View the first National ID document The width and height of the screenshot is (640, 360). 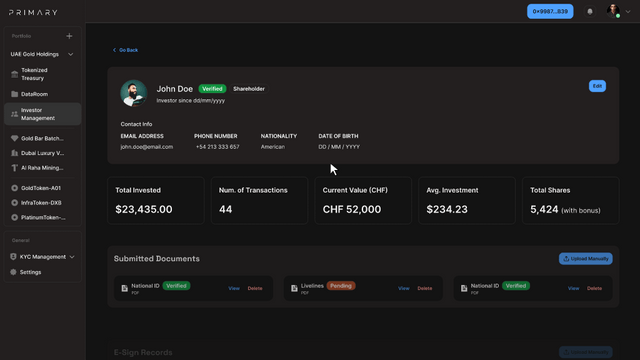point(234,288)
